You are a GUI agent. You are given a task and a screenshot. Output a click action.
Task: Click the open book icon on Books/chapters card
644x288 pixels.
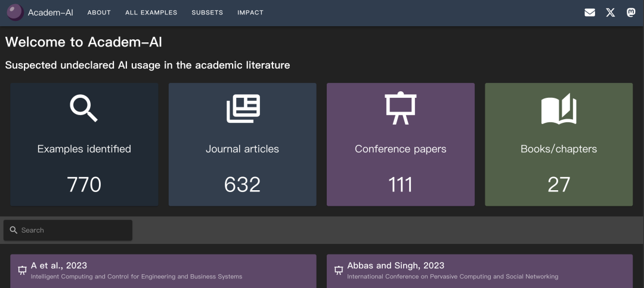[x=559, y=109]
